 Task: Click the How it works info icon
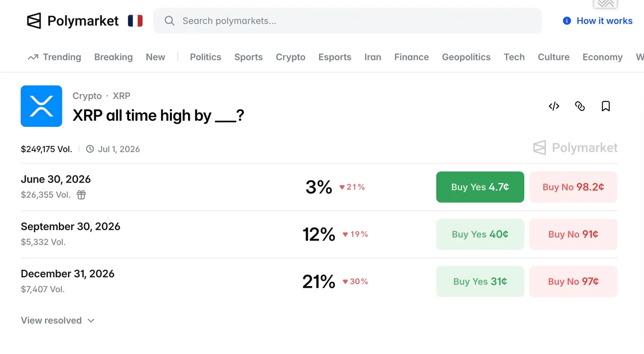(567, 21)
